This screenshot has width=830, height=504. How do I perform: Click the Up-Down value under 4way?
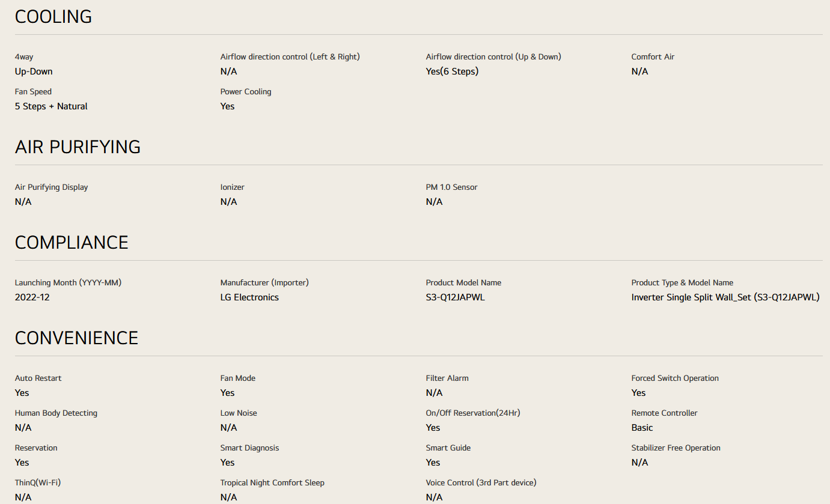pos(34,71)
